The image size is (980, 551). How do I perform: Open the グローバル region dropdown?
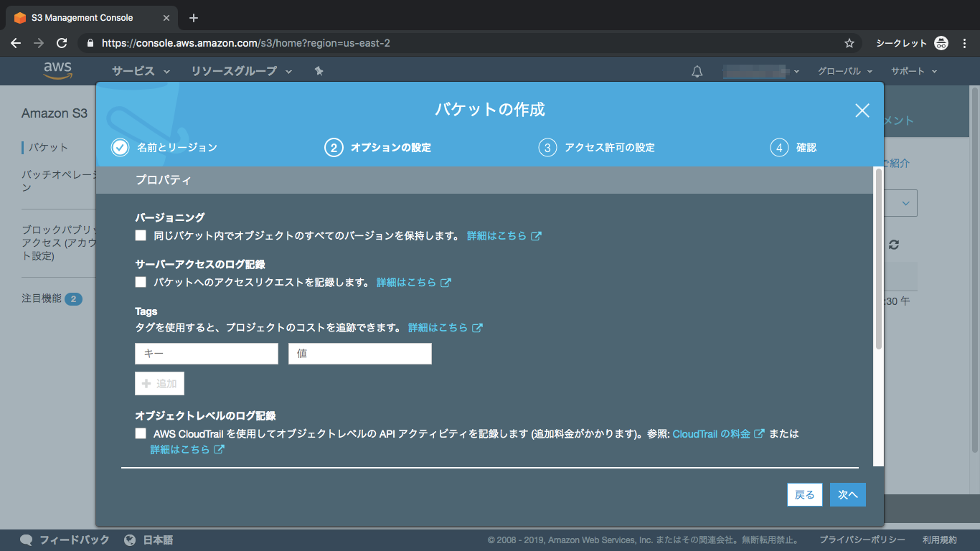pos(845,71)
